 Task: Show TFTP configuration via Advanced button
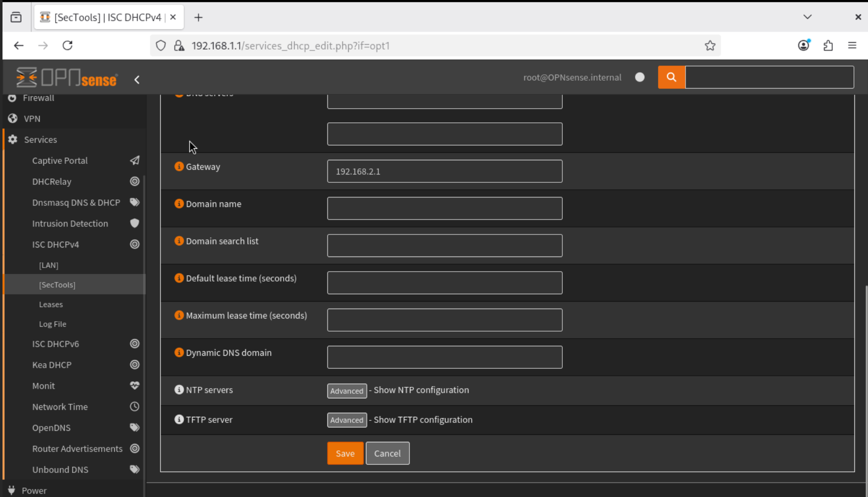point(347,420)
